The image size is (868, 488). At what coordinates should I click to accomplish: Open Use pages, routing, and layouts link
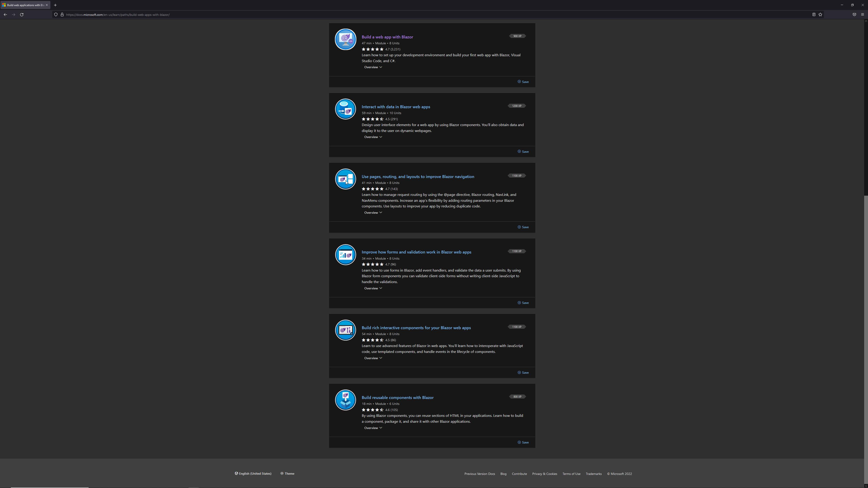pyautogui.click(x=418, y=176)
